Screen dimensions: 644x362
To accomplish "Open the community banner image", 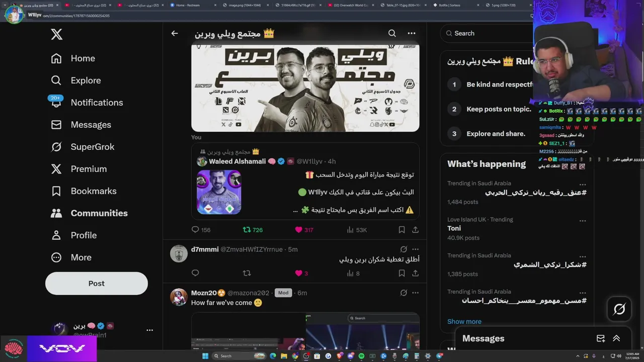I will [x=305, y=88].
